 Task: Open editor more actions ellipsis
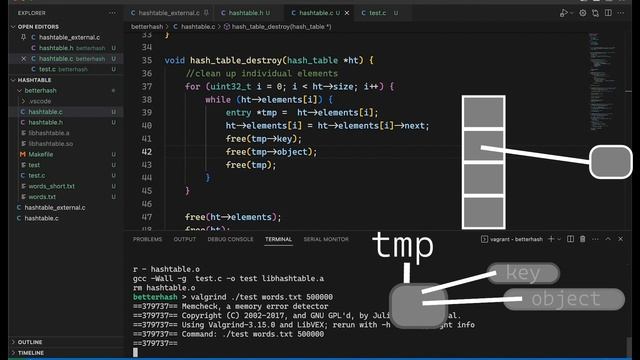click(621, 13)
